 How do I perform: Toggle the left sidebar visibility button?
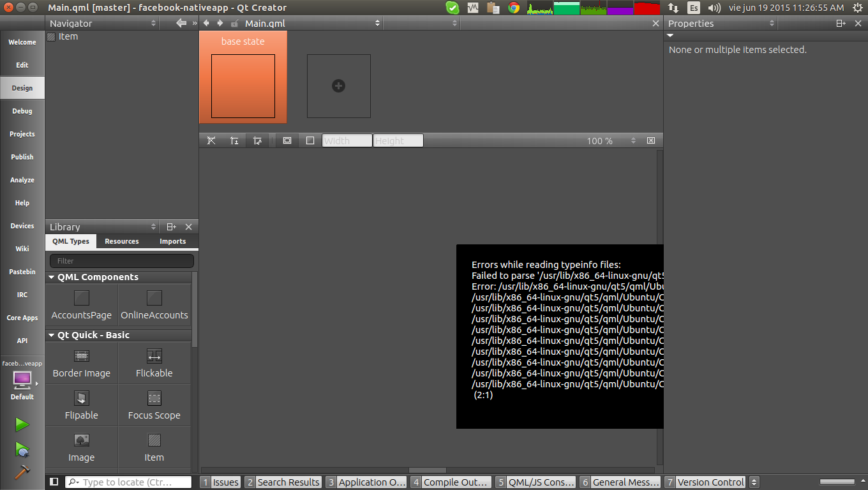point(54,482)
